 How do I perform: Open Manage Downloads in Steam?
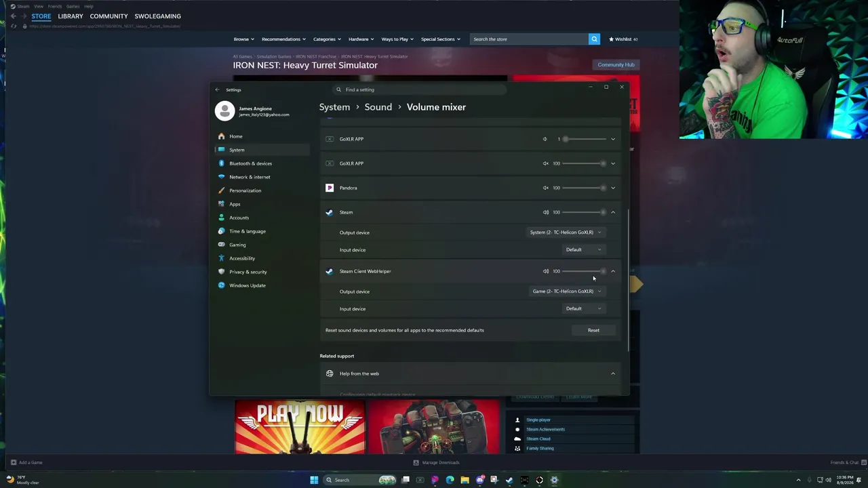(x=436, y=463)
